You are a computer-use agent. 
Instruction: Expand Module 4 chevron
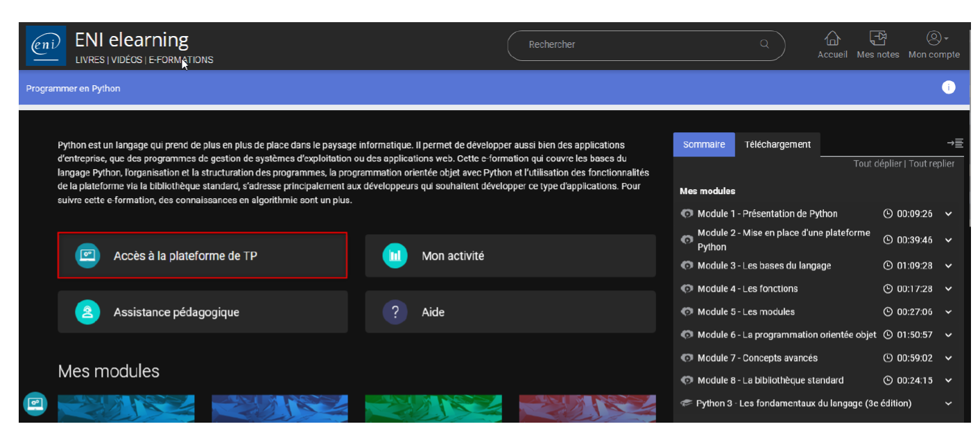(x=948, y=289)
